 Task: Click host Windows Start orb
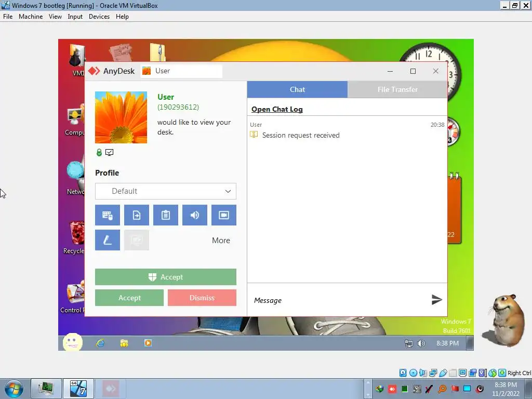pyautogui.click(x=14, y=389)
